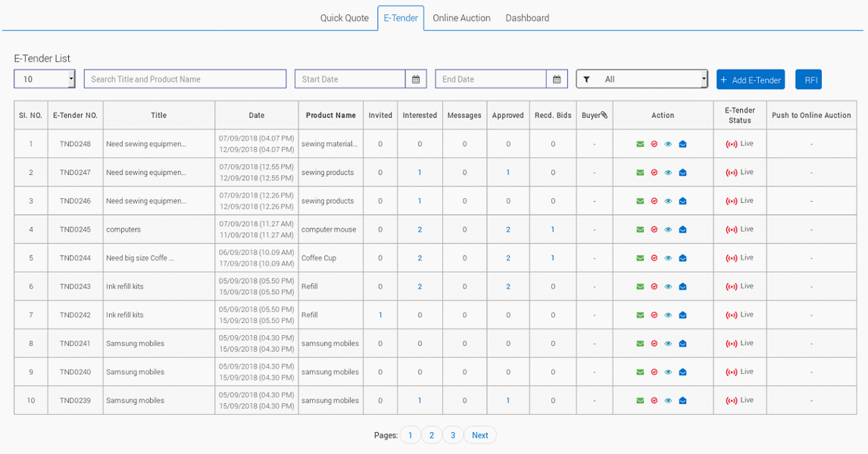This screenshot has height=454, width=868.
Task: Select tender number TND0245 cell
Action: click(x=75, y=229)
